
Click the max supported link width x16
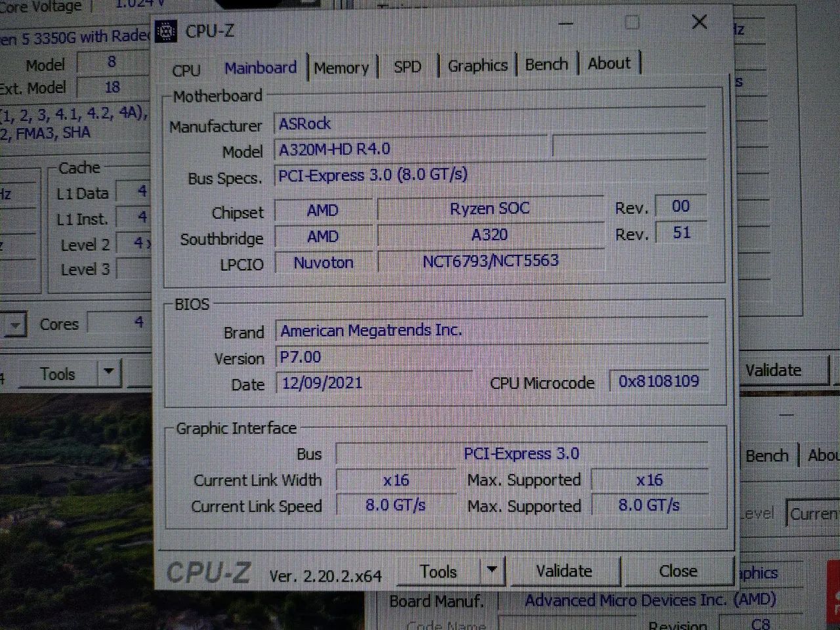649,480
